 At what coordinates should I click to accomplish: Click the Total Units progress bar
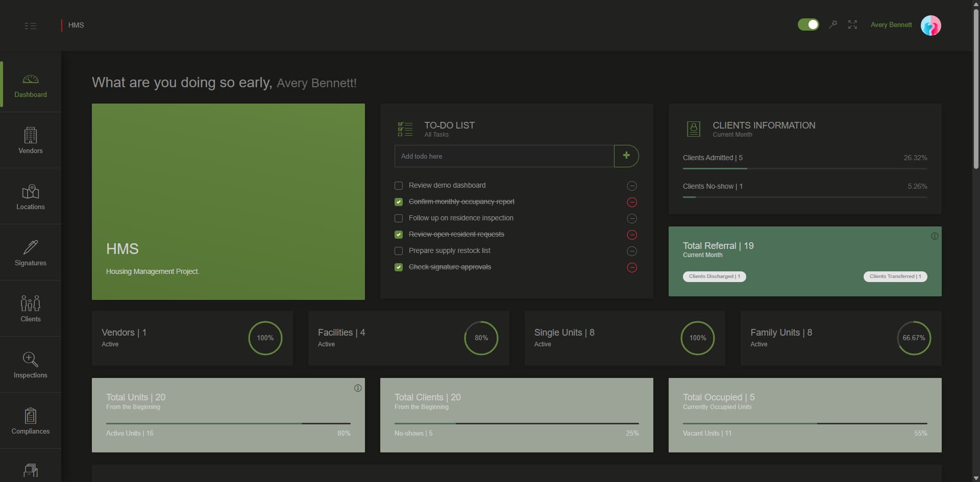228,423
